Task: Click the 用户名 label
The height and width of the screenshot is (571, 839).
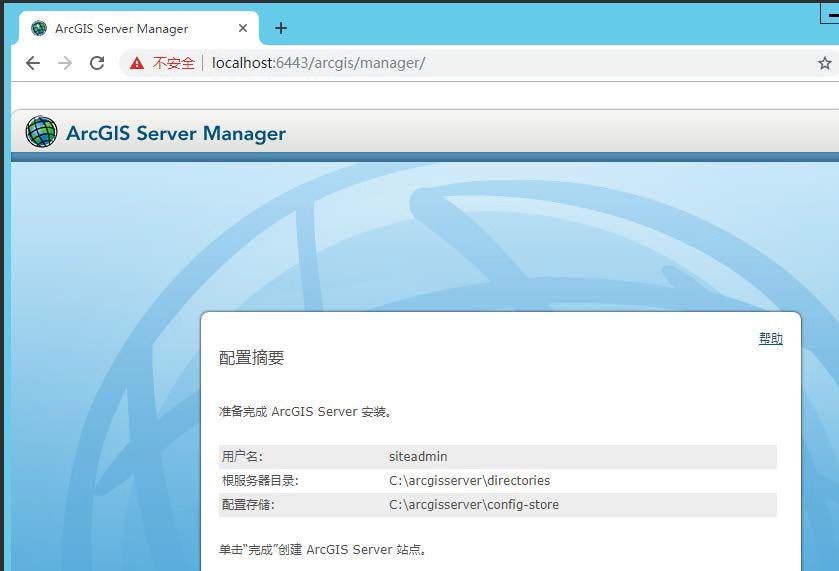Action: click(x=242, y=456)
